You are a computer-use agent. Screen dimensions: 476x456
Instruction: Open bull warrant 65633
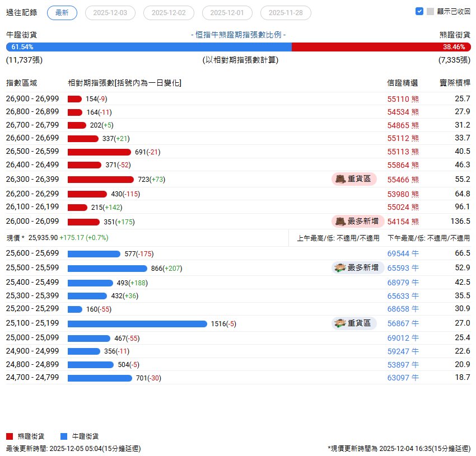click(x=403, y=296)
